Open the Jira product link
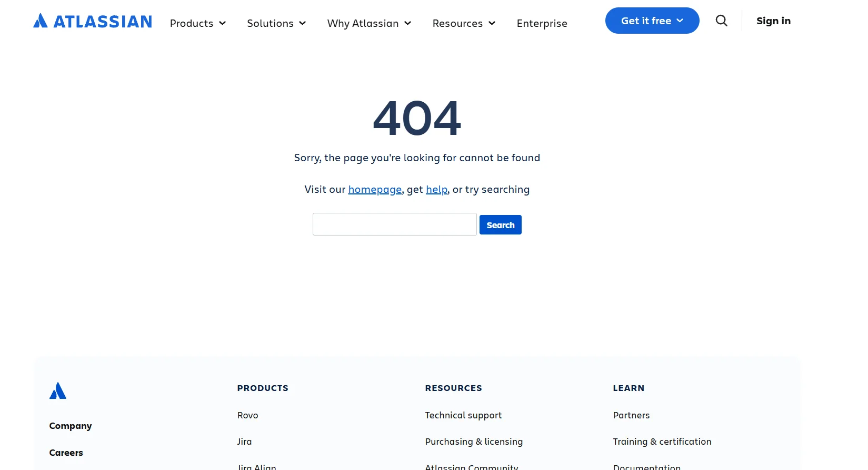The width and height of the screenshot is (868, 470). tap(244, 442)
